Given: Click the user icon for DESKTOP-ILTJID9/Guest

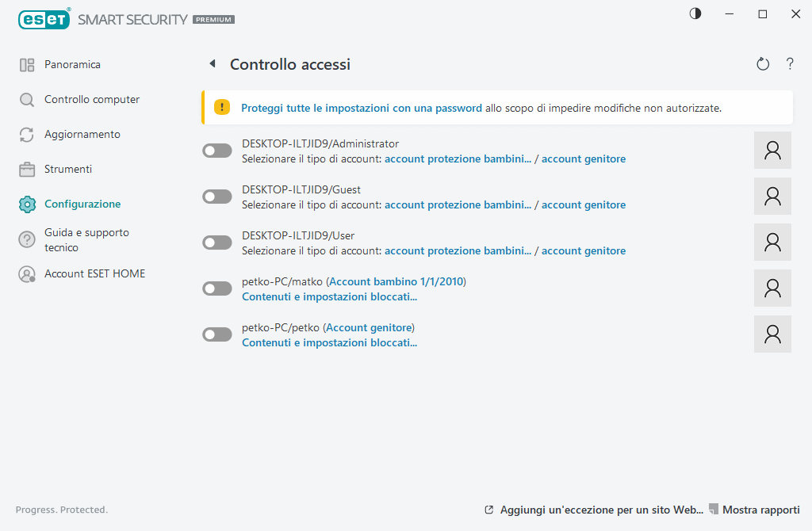Looking at the screenshot, I should 772,197.
